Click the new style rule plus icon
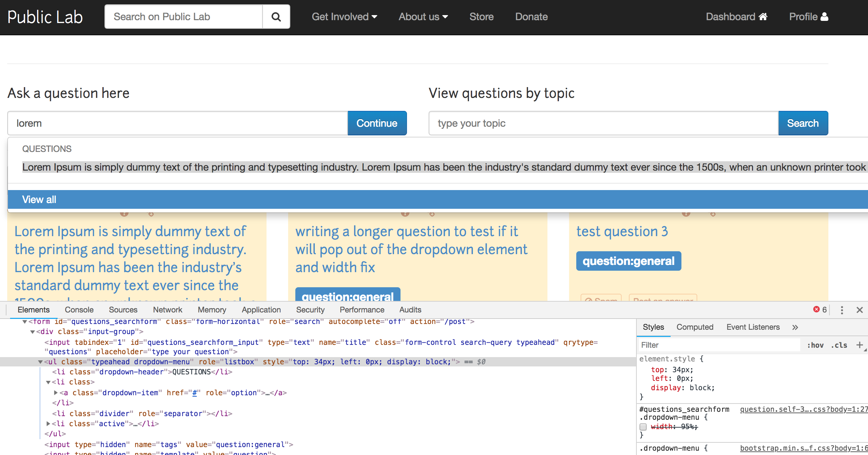868x455 pixels. point(859,345)
